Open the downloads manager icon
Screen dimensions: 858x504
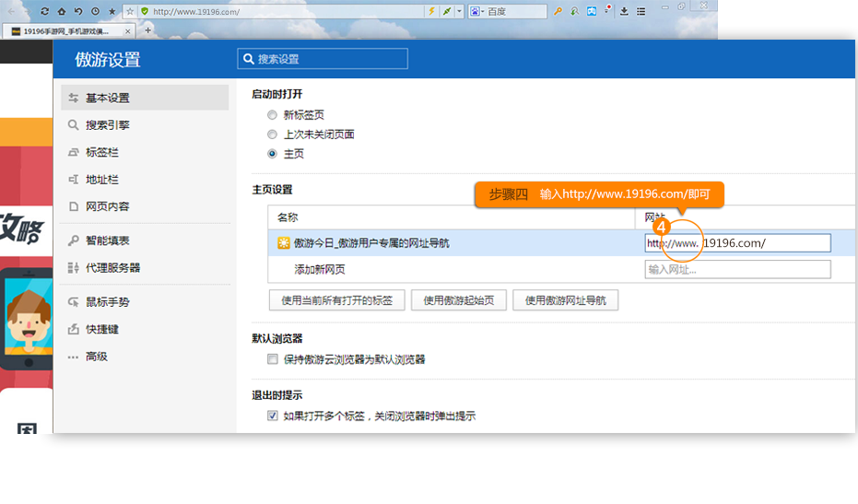(624, 11)
